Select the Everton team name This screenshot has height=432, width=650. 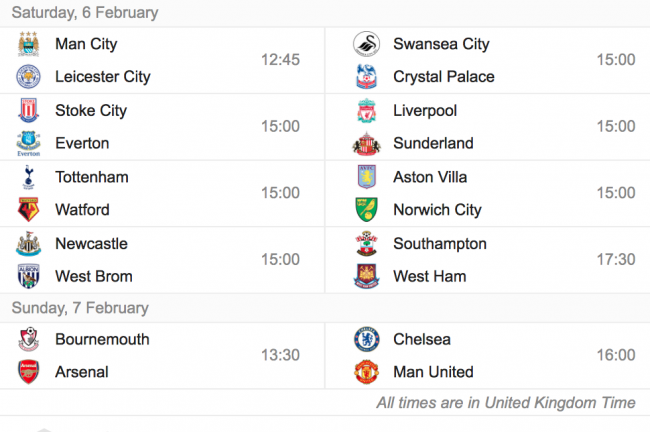82,143
